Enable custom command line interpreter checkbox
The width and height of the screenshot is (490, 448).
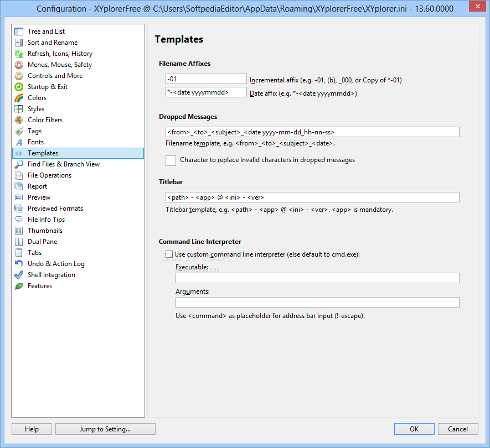pyautogui.click(x=169, y=254)
